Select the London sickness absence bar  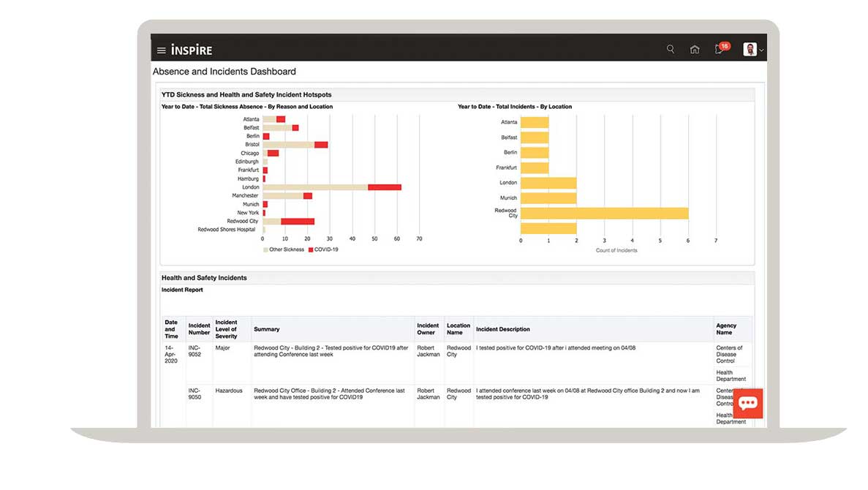tap(331, 187)
